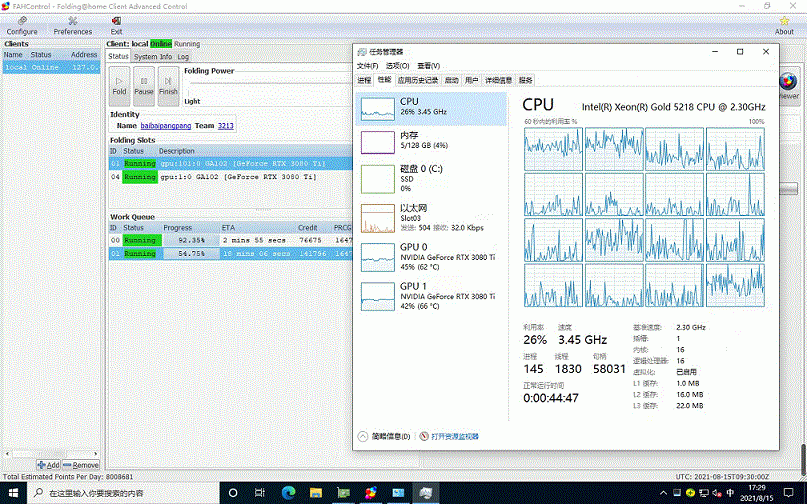Switch to the 详细信息 tab

click(x=498, y=80)
